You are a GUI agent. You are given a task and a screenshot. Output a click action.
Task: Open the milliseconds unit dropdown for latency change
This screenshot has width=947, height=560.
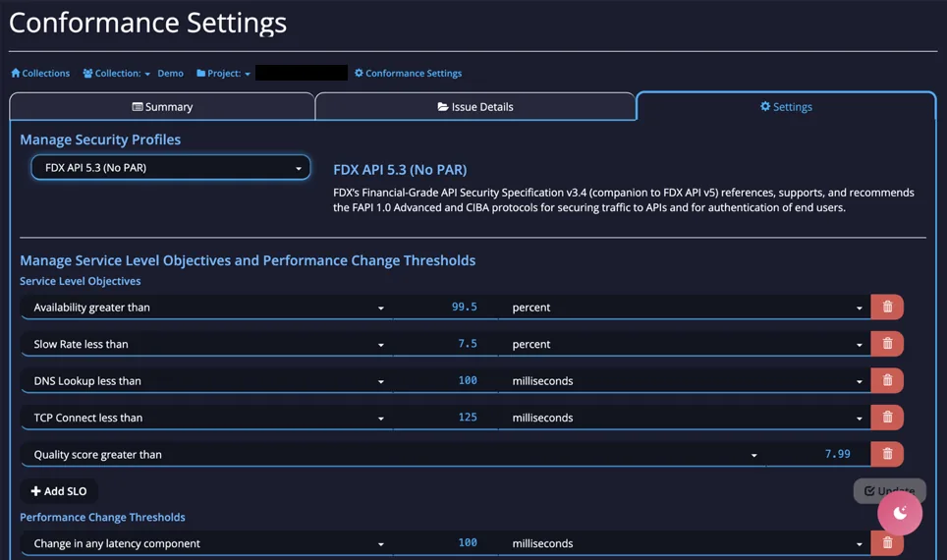[x=685, y=543]
